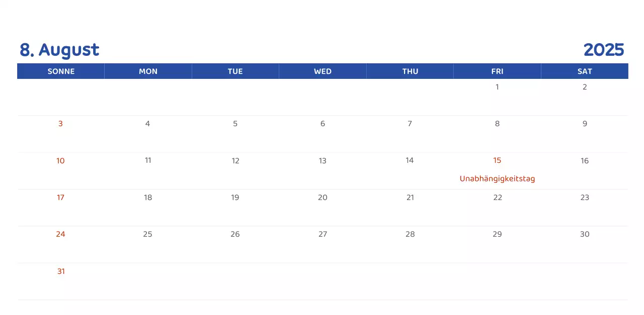The height and width of the screenshot is (315, 644).
Task: Select date 31 in the last row
Action: pyautogui.click(x=61, y=271)
